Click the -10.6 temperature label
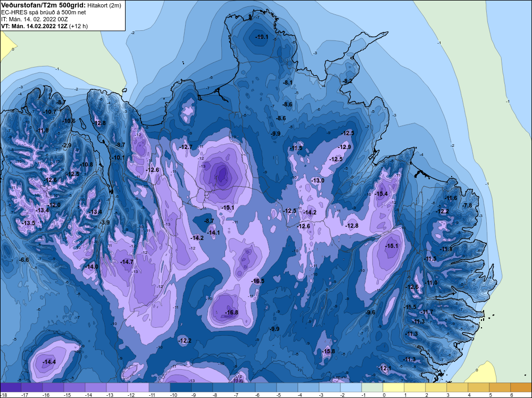 tap(69, 120)
